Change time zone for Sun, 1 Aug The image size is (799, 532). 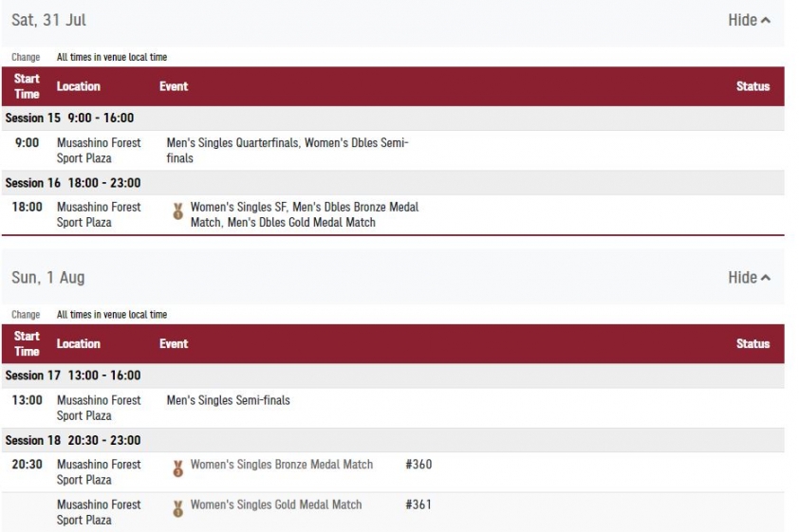pyautogui.click(x=26, y=315)
